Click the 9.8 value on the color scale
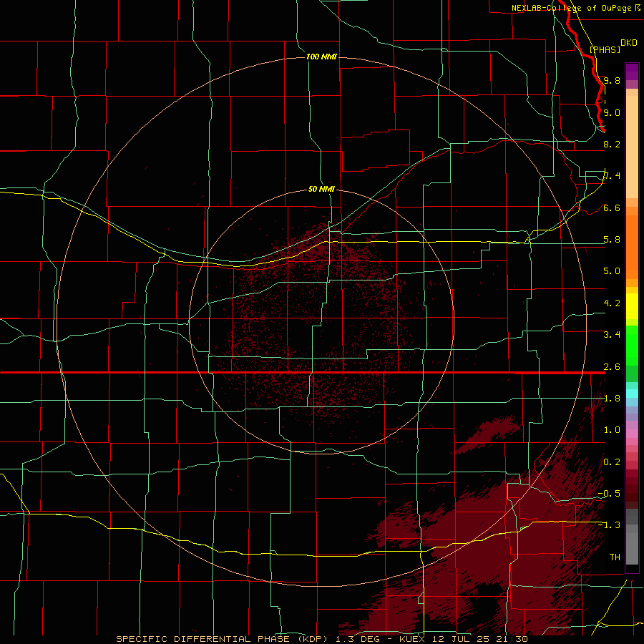The width and height of the screenshot is (644, 644). [612, 80]
